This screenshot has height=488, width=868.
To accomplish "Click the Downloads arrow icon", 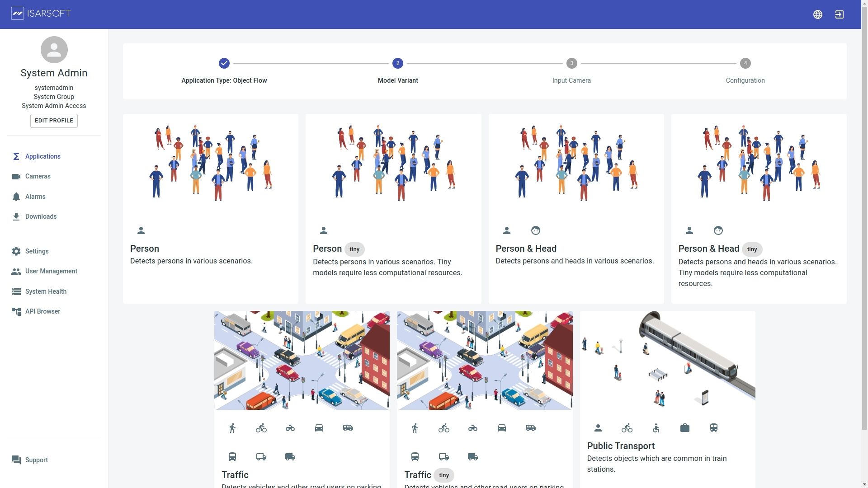I will (16, 216).
